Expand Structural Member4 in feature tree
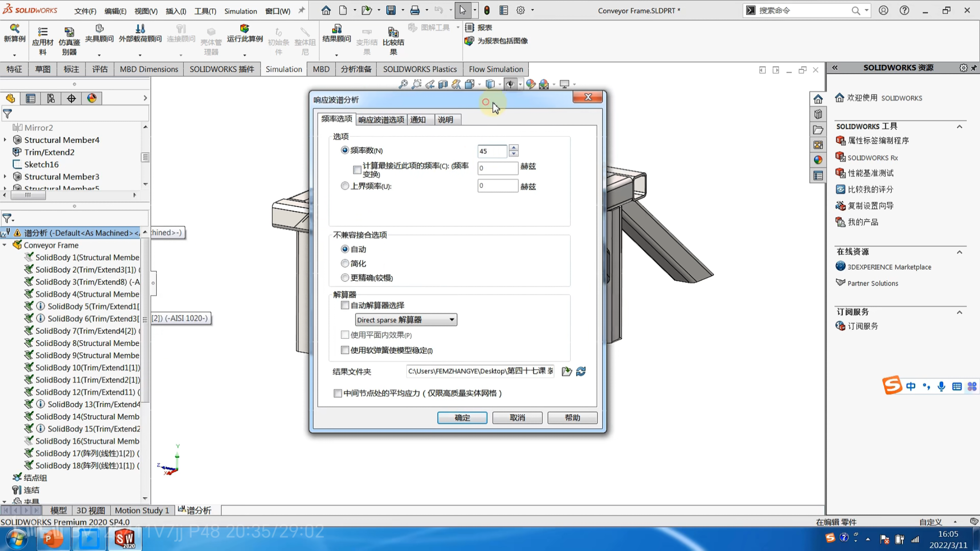 [x=5, y=140]
